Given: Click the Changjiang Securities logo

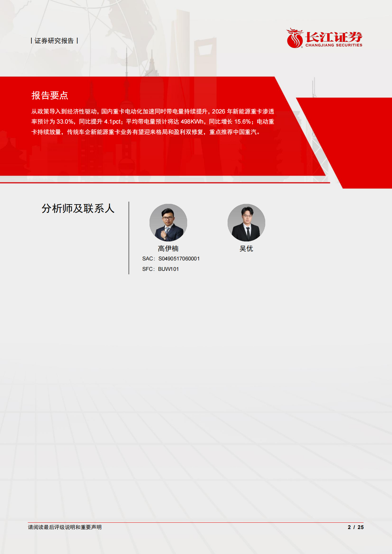Looking at the screenshot, I should click(x=324, y=38).
